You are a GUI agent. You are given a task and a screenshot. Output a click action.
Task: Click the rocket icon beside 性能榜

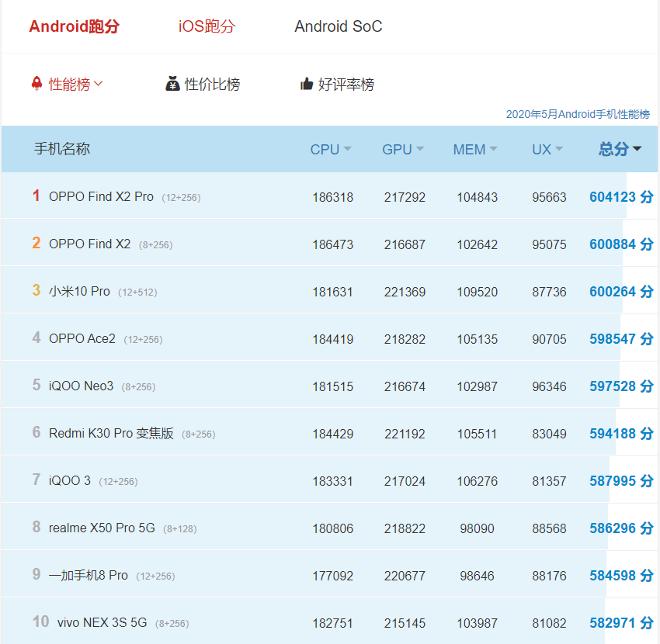tap(37, 84)
